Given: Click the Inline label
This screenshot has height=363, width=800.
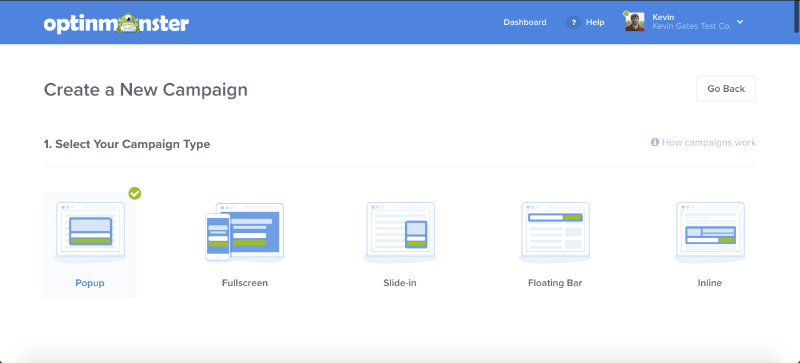Looking at the screenshot, I should tap(710, 283).
